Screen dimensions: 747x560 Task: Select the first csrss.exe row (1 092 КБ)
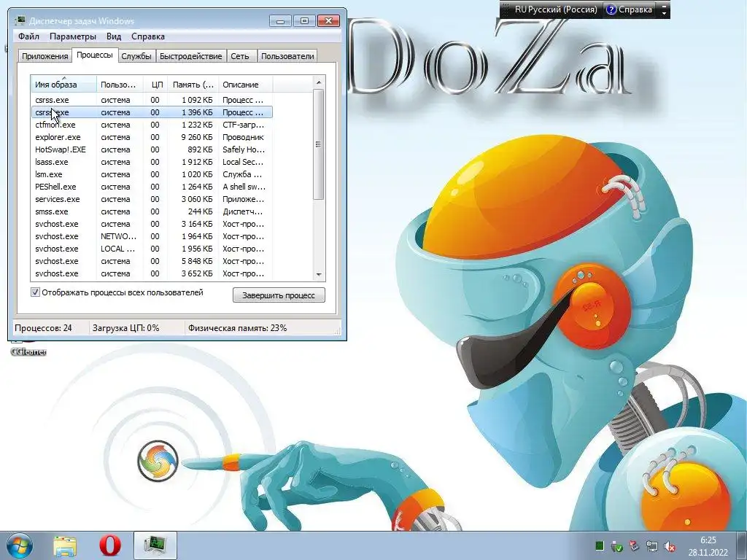click(x=152, y=100)
